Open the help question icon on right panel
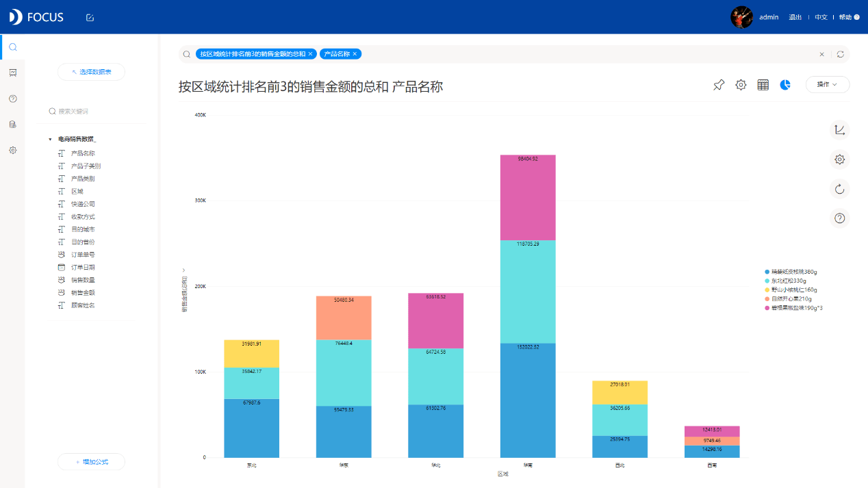Viewport: 868px width, 488px height. tap(840, 218)
